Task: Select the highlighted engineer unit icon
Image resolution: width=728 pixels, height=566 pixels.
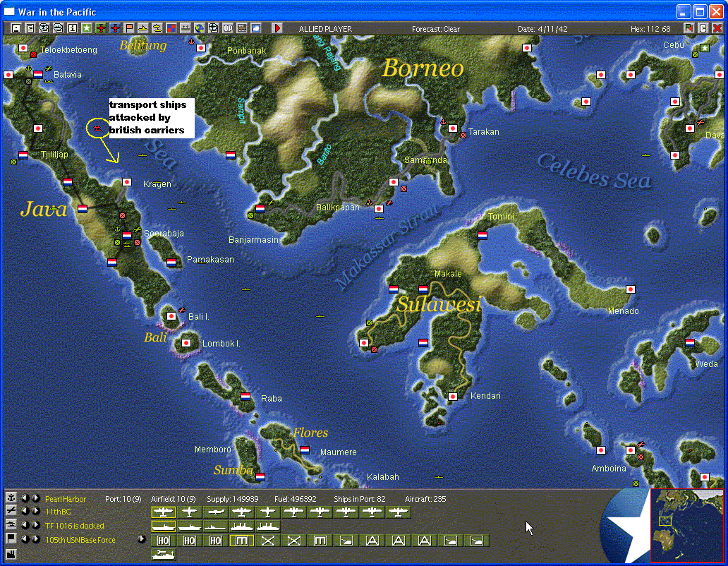Action: (241, 541)
